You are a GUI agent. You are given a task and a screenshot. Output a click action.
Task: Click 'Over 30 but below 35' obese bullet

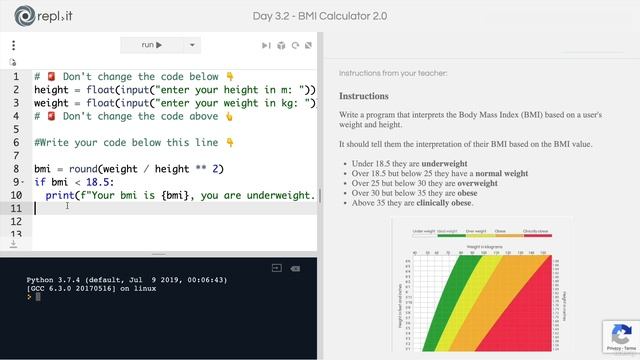pos(414,193)
